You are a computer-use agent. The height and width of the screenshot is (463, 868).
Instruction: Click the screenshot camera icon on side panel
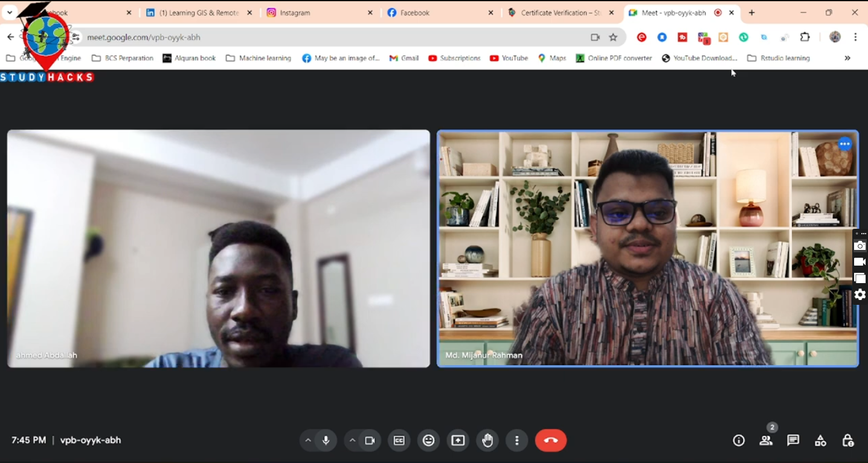coord(860,246)
